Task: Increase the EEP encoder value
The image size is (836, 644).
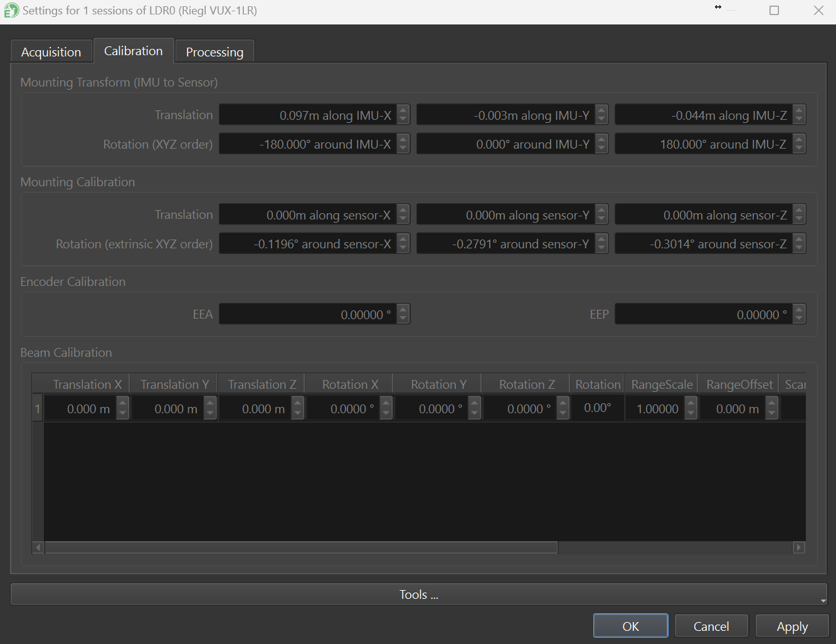Action: (x=799, y=310)
